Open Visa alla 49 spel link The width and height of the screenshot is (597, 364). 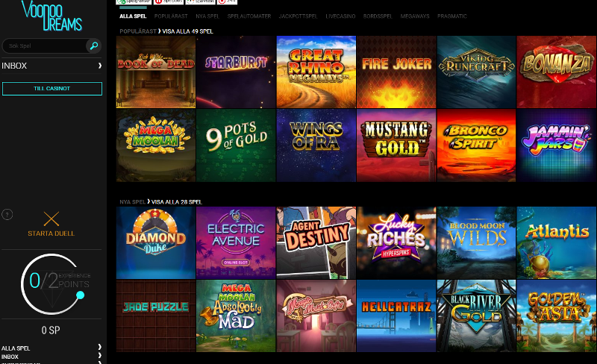pos(188,31)
